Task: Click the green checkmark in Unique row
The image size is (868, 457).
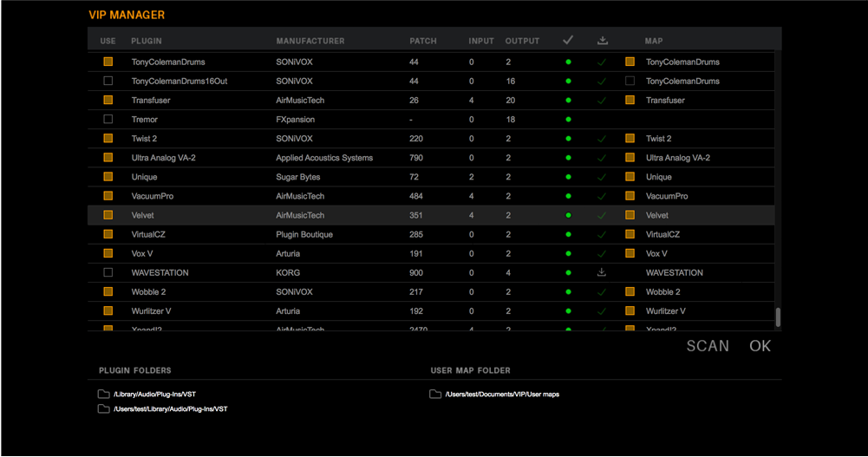Action: tap(602, 178)
